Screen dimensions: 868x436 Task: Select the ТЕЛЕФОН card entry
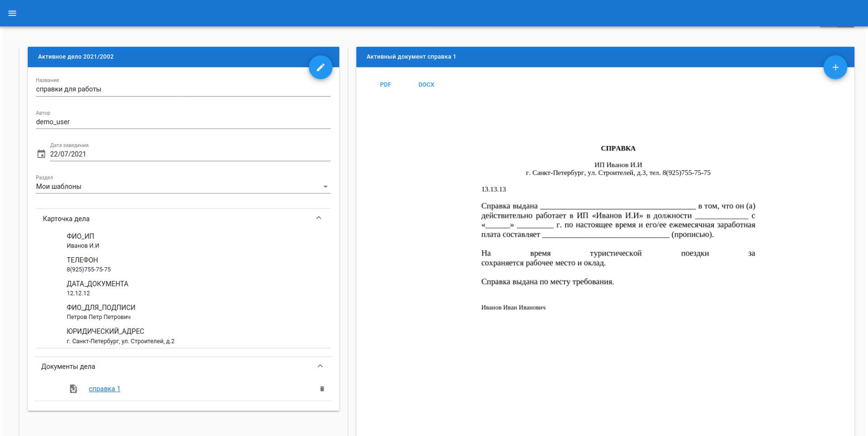point(89,265)
